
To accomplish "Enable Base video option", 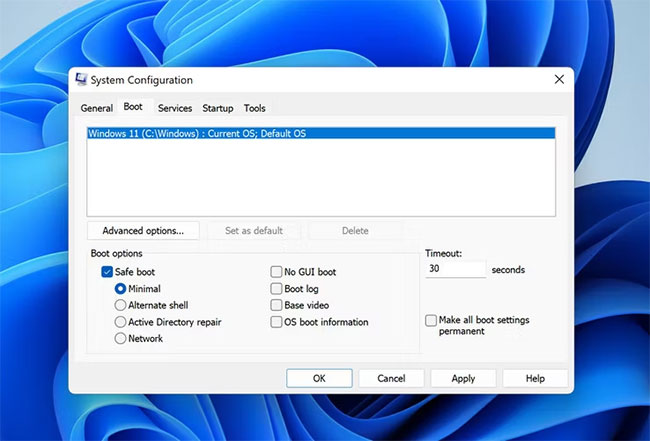I will click(x=276, y=305).
